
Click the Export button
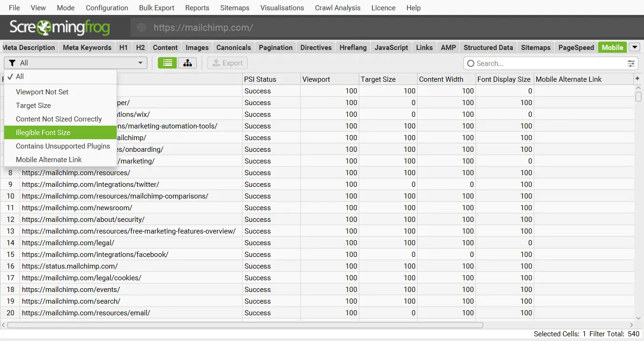(x=227, y=63)
